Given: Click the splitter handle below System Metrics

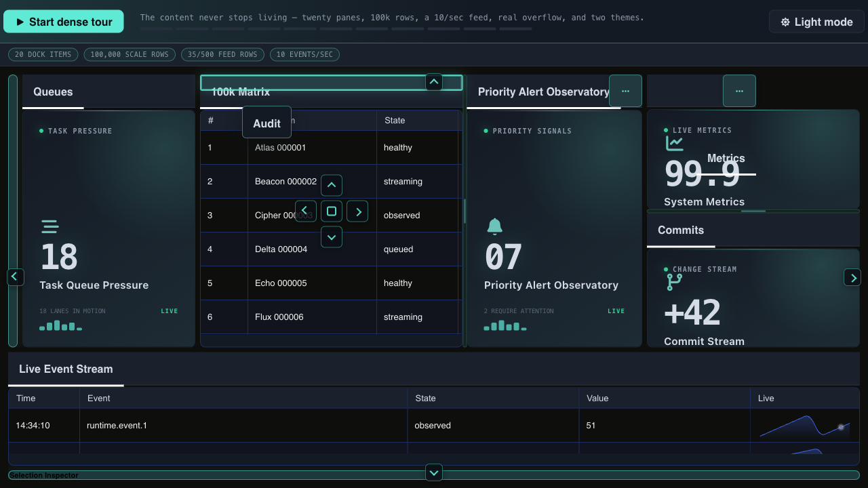Looking at the screenshot, I should click(753, 211).
